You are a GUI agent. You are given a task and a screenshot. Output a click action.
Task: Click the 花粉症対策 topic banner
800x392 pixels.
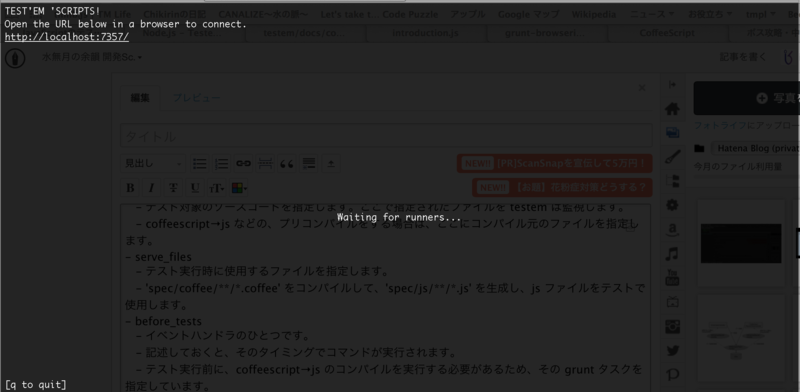coord(562,187)
